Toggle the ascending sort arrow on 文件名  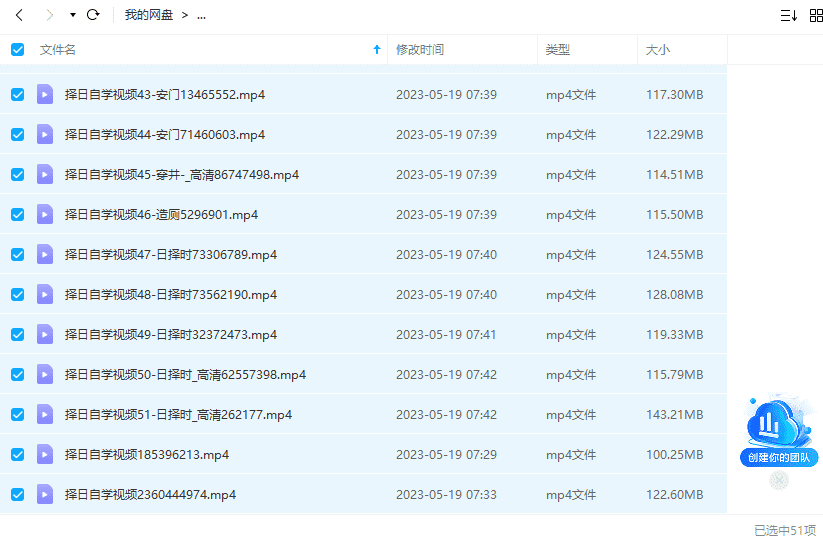point(376,49)
